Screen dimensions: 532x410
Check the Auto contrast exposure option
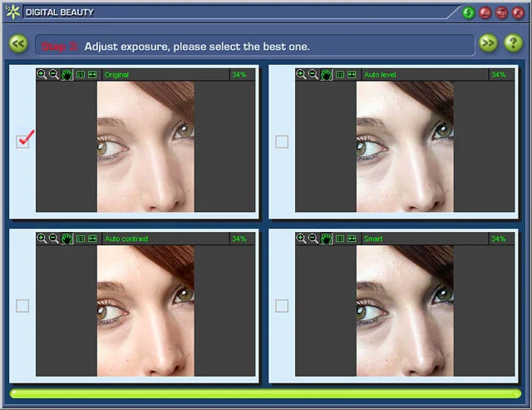[22, 306]
